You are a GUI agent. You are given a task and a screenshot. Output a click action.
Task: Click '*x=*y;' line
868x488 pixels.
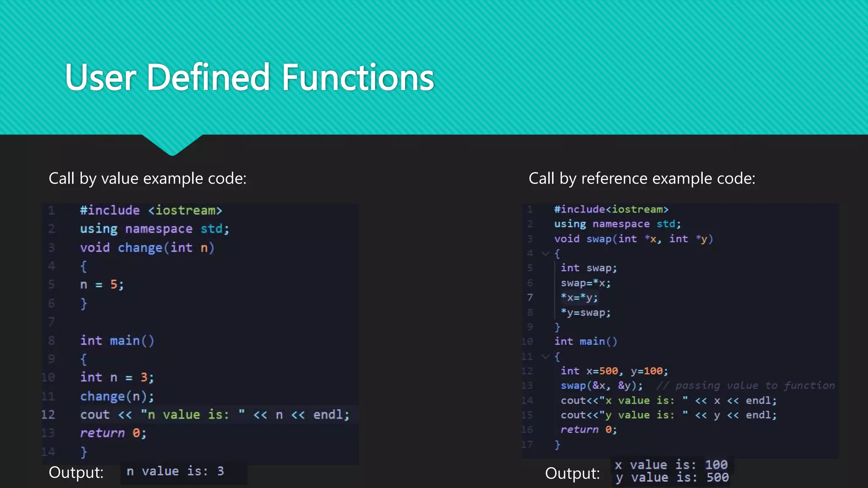point(579,298)
